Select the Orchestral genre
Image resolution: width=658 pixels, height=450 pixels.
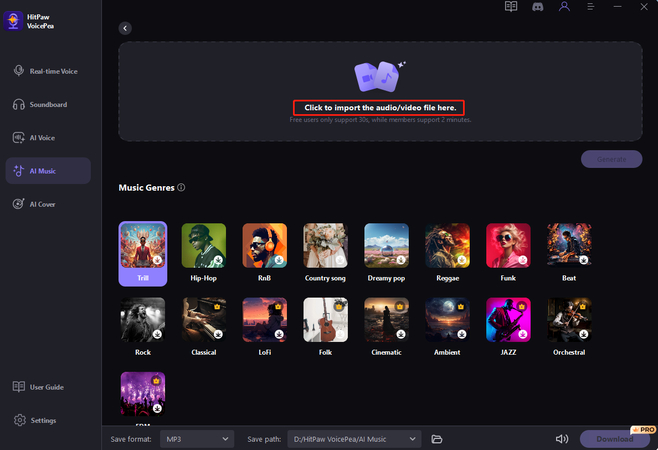[x=569, y=327]
